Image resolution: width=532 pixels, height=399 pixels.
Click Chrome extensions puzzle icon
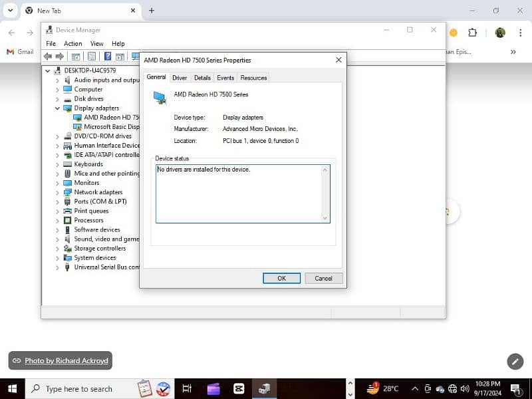(472, 33)
